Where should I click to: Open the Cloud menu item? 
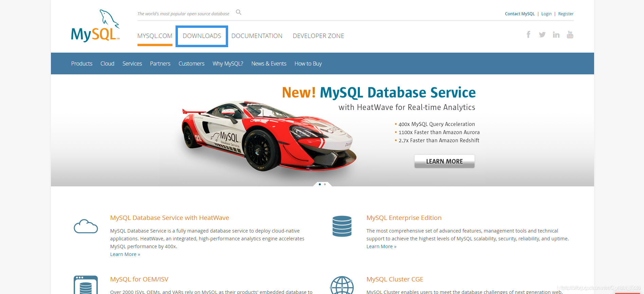click(107, 63)
